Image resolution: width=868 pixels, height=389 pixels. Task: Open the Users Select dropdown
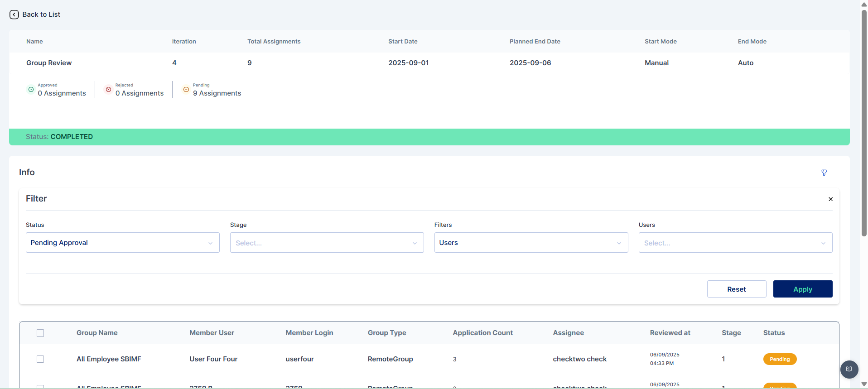(x=736, y=243)
